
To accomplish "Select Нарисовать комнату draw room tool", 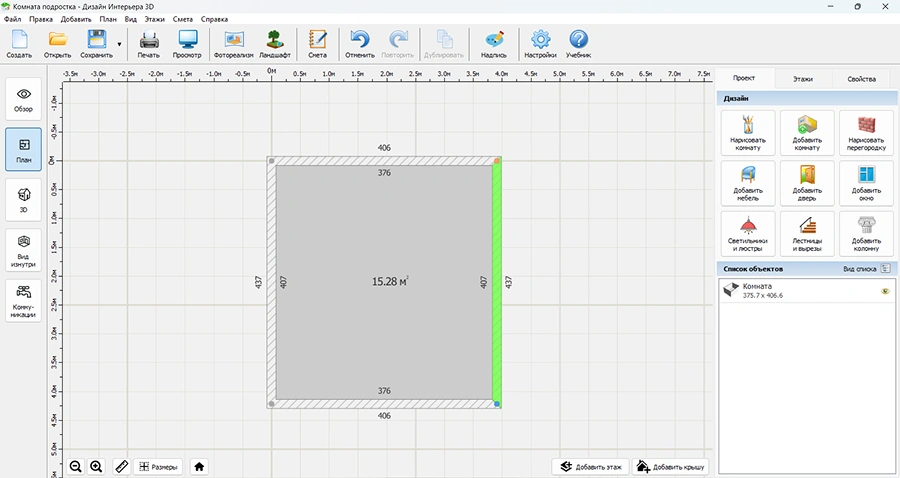I will 746,133.
